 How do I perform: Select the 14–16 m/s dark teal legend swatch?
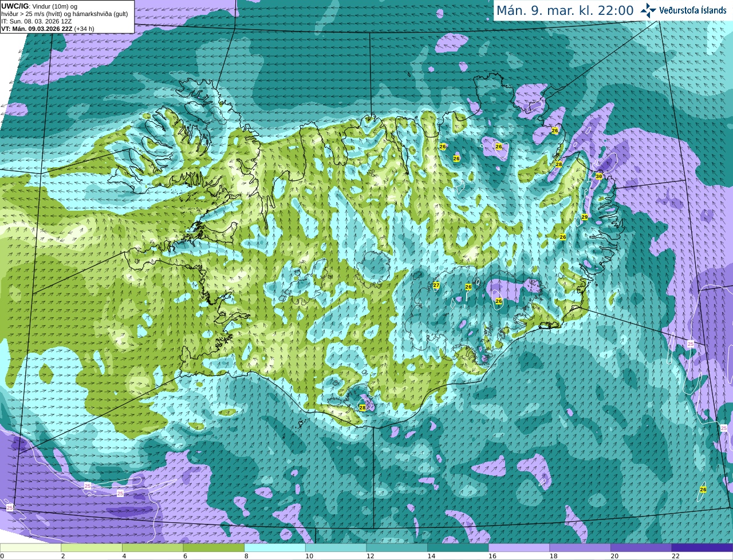coord(458,547)
